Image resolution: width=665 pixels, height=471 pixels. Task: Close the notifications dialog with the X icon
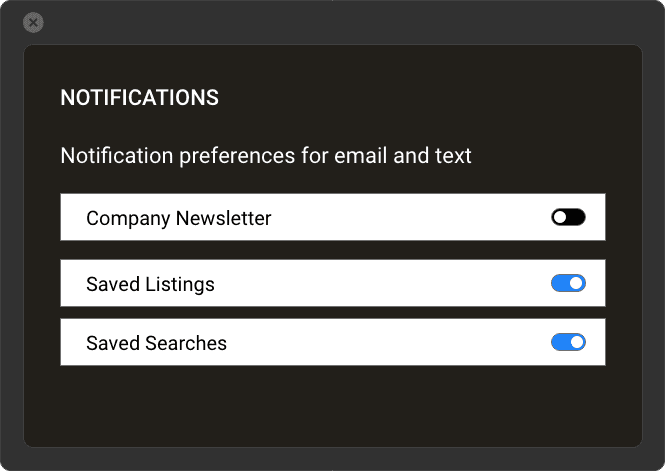click(x=33, y=22)
